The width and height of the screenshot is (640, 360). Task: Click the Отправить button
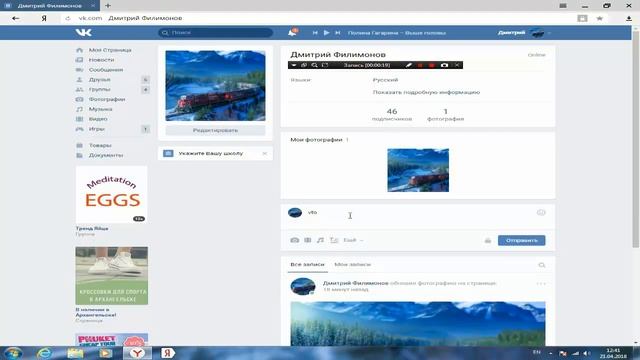(x=521, y=240)
